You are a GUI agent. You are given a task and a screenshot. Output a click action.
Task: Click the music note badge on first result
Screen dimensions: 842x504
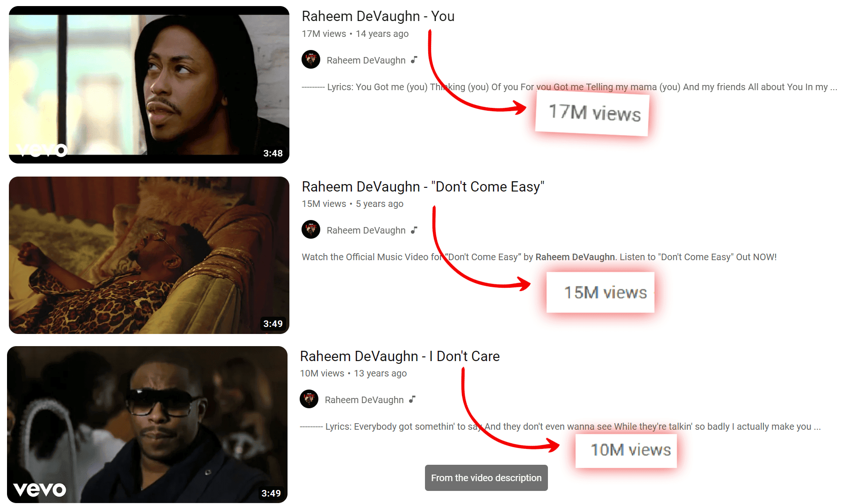(414, 60)
